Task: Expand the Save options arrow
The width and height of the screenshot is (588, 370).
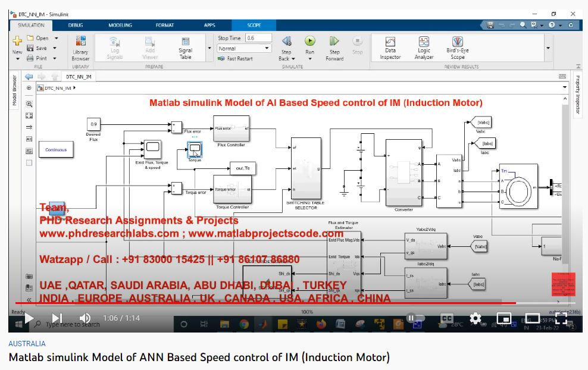Action: coord(55,48)
